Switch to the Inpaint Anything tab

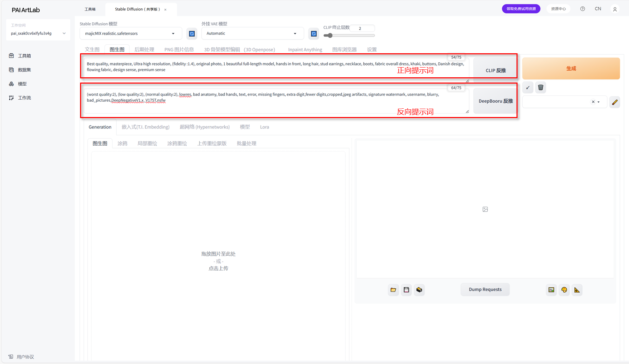[305, 49]
